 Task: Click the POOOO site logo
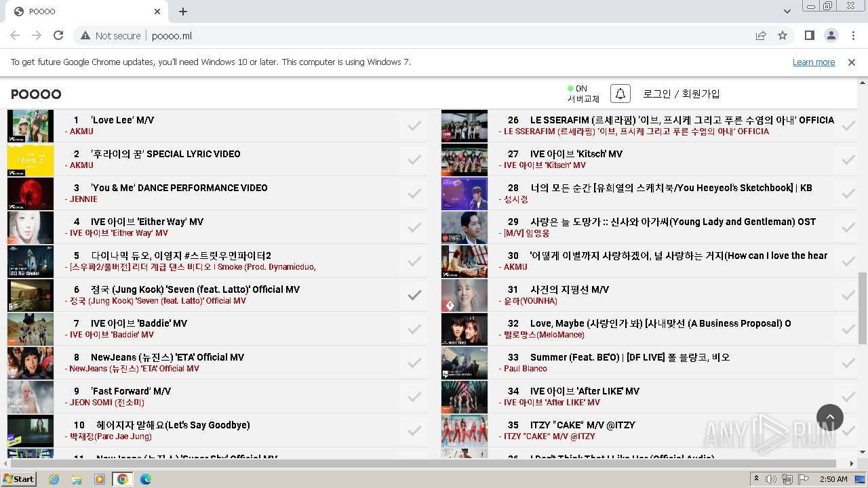pyautogui.click(x=36, y=94)
